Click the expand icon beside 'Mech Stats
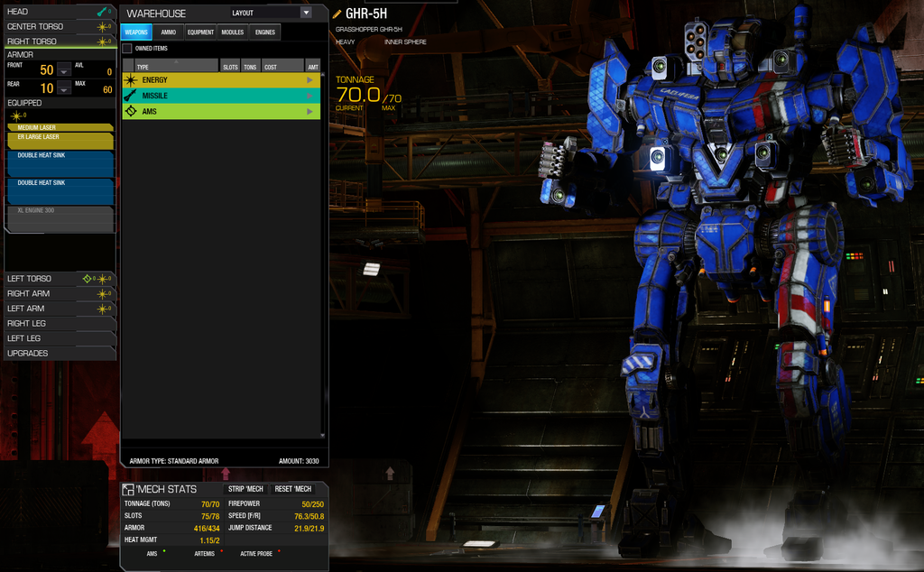The image size is (924, 572). coord(128,490)
